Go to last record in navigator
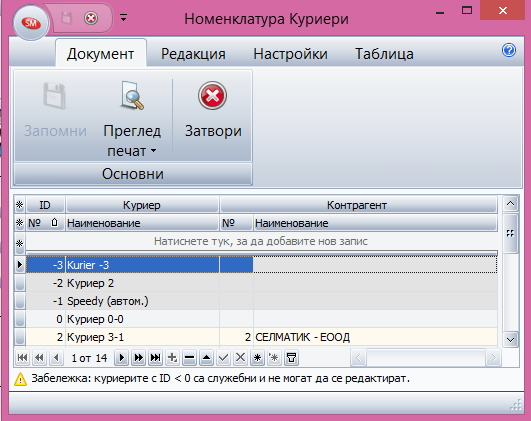The width and height of the screenshot is (531, 421). (155, 358)
